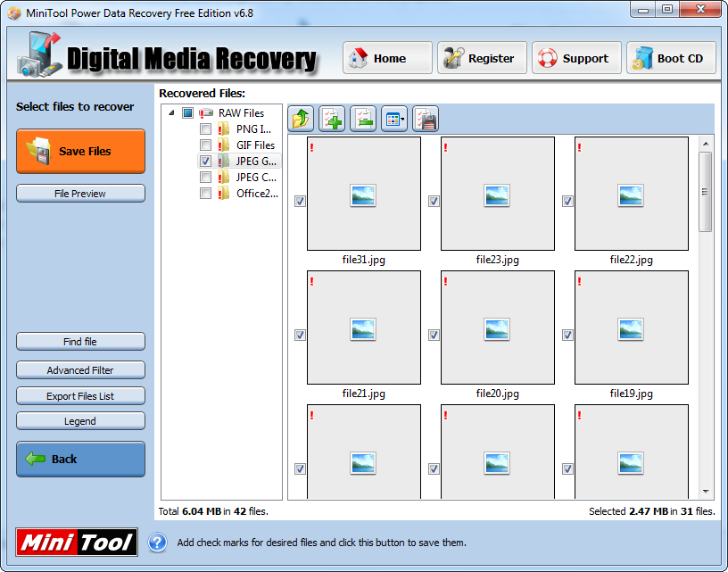Click the file19.jpg file name
728x572 pixels.
coord(631,394)
